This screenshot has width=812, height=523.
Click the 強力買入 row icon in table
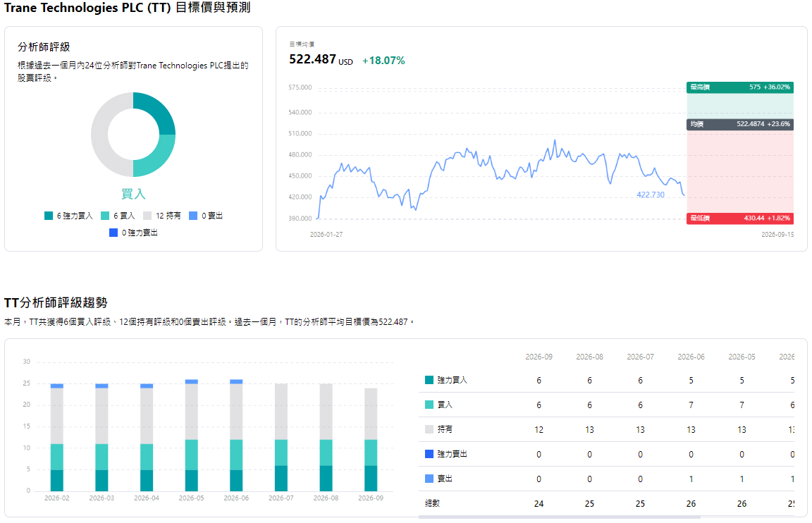(x=429, y=380)
